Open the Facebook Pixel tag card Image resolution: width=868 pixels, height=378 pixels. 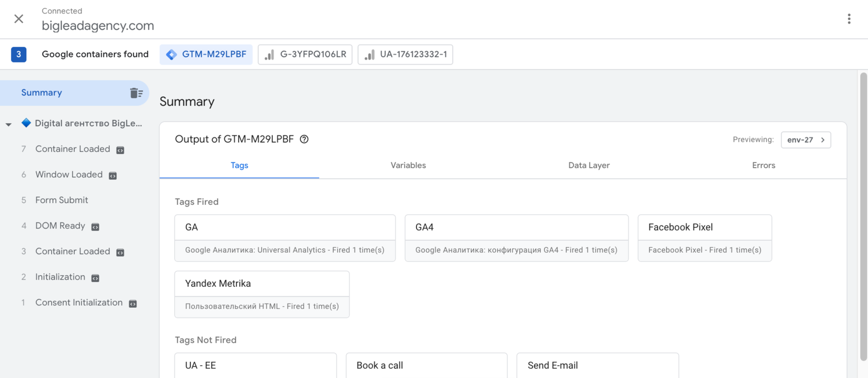point(704,238)
